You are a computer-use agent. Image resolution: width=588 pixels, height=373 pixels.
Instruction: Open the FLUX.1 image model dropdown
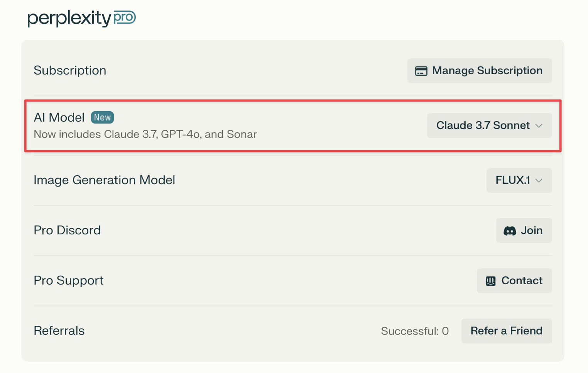tap(519, 180)
